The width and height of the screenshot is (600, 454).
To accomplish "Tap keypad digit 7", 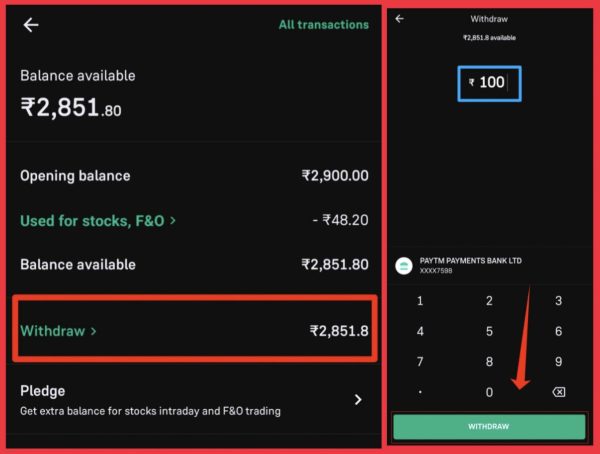I will pyautogui.click(x=420, y=361).
